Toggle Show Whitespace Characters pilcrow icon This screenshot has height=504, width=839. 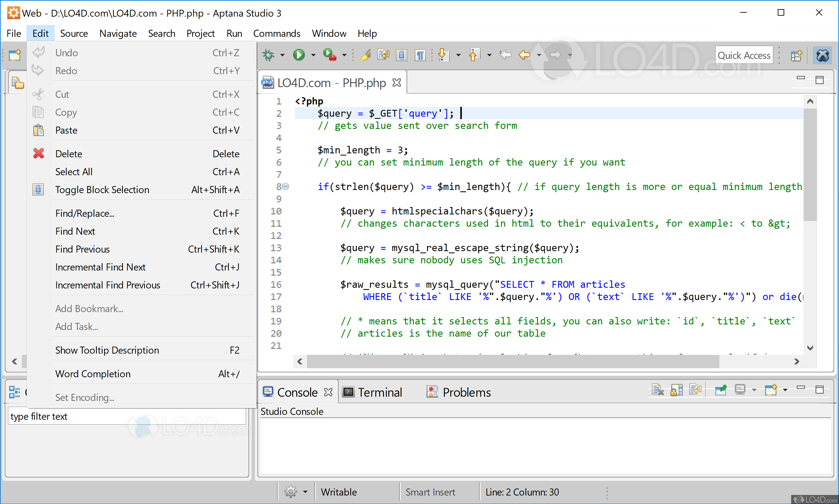coord(420,55)
